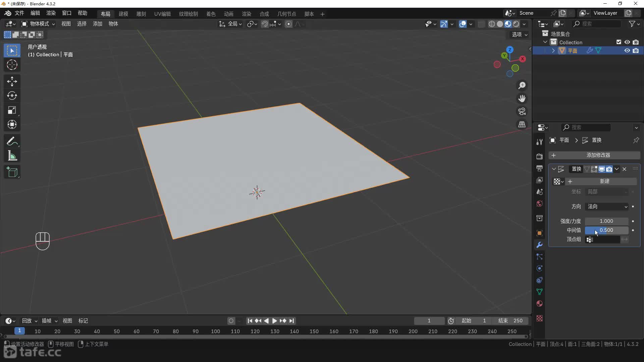Screen dimensions: 644x362
Task: Click the zoom view magnifier icon
Action: coord(522,86)
